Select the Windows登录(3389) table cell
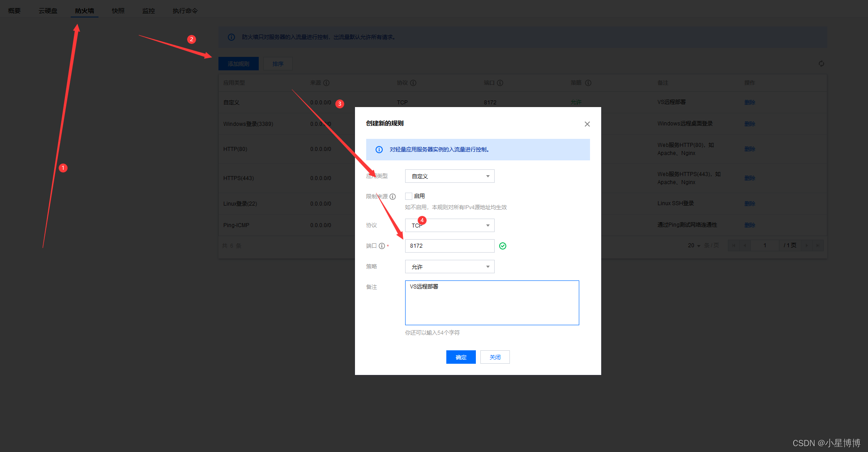Screen dimensions: 868x452 (x=248, y=124)
